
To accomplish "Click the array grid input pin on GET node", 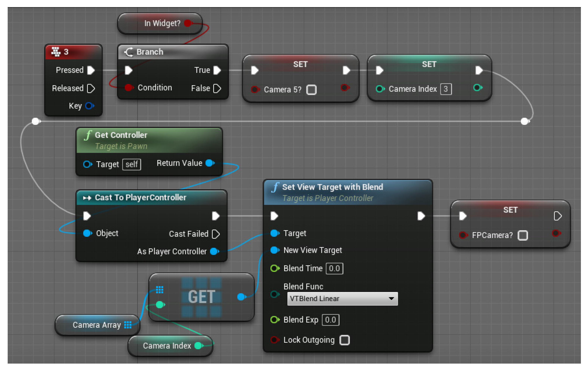I will [x=159, y=290].
